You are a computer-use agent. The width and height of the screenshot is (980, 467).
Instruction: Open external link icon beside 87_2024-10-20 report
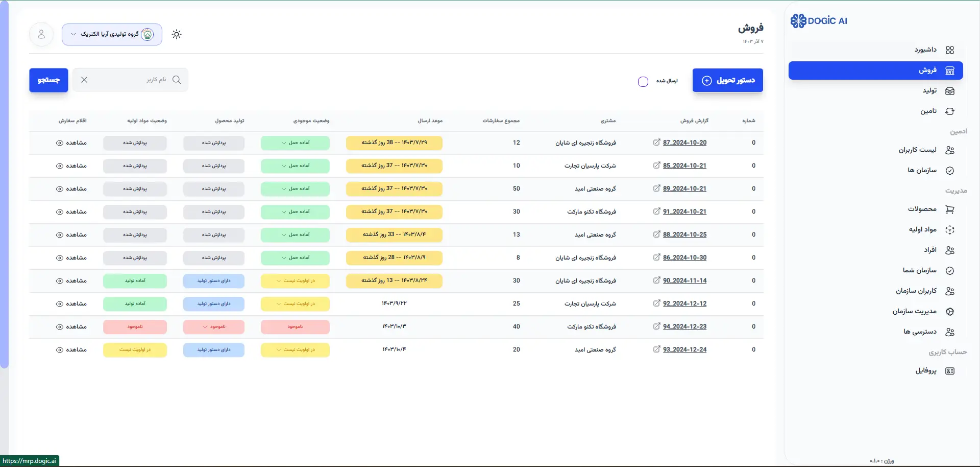coord(657,142)
